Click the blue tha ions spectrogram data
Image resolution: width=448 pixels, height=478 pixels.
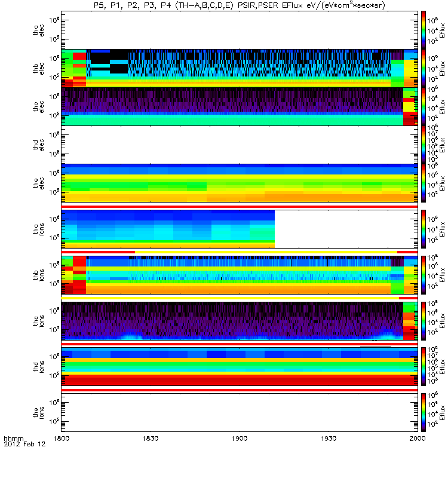click(x=168, y=229)
